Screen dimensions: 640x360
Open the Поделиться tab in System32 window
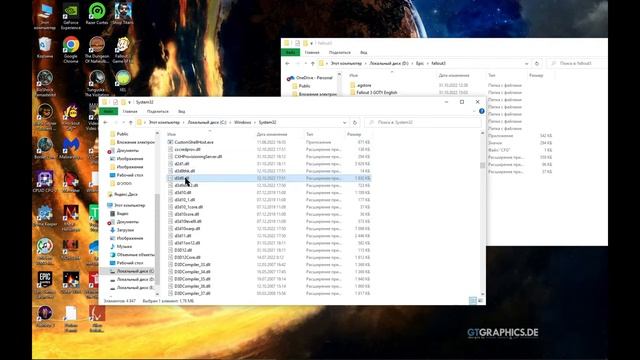point(158,111)
